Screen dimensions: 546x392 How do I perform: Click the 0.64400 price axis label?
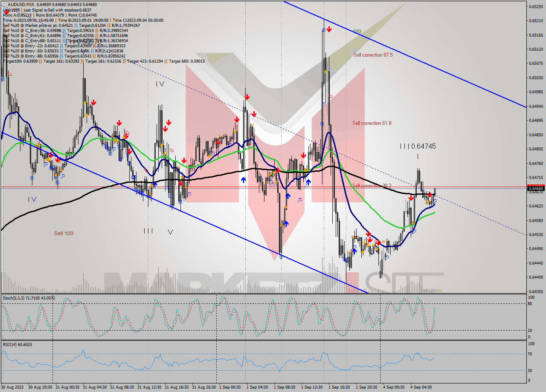(536, 277)
